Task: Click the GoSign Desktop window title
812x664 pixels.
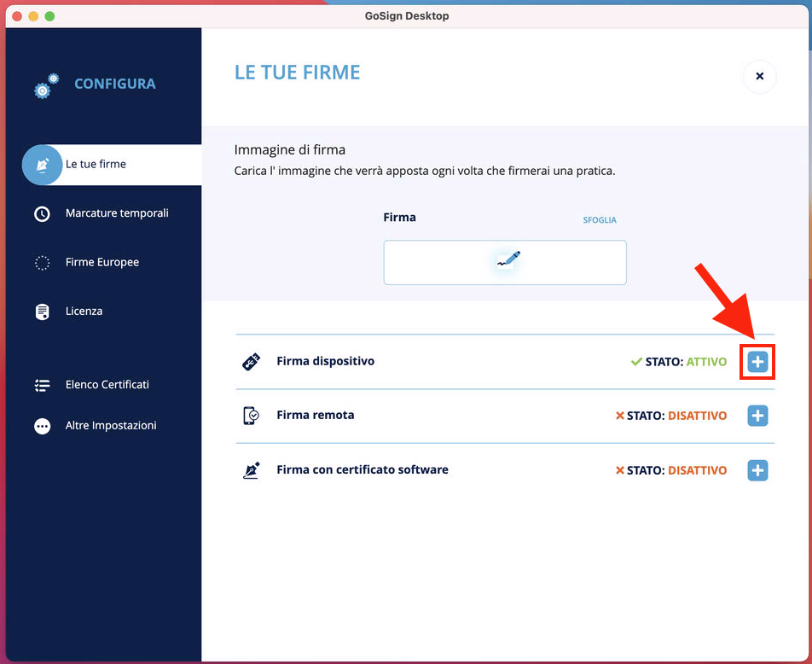Action: tap(407, 16)
